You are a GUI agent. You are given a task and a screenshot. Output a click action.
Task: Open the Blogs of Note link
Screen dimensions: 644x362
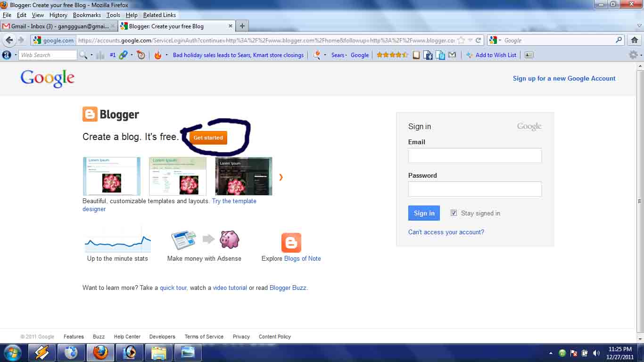point(302,258)
